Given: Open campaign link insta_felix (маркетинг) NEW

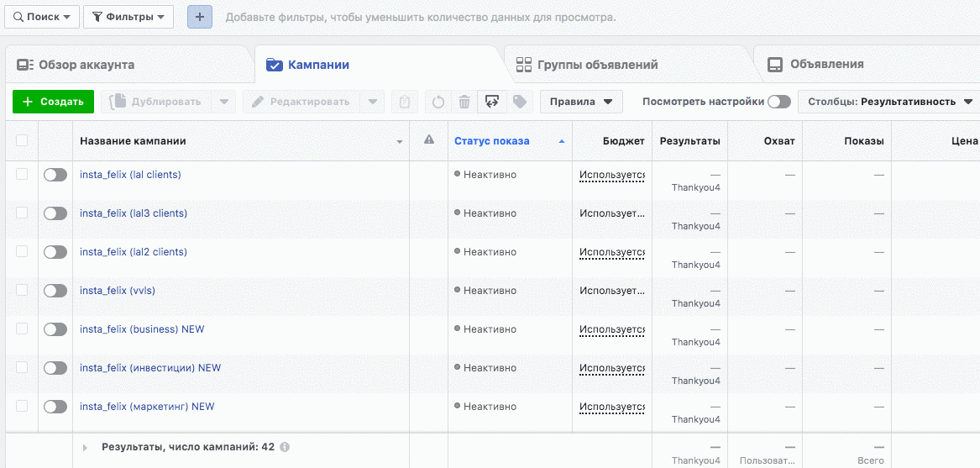Looking at the screenshot, I should pyautogui.click(x=148, y=406).
